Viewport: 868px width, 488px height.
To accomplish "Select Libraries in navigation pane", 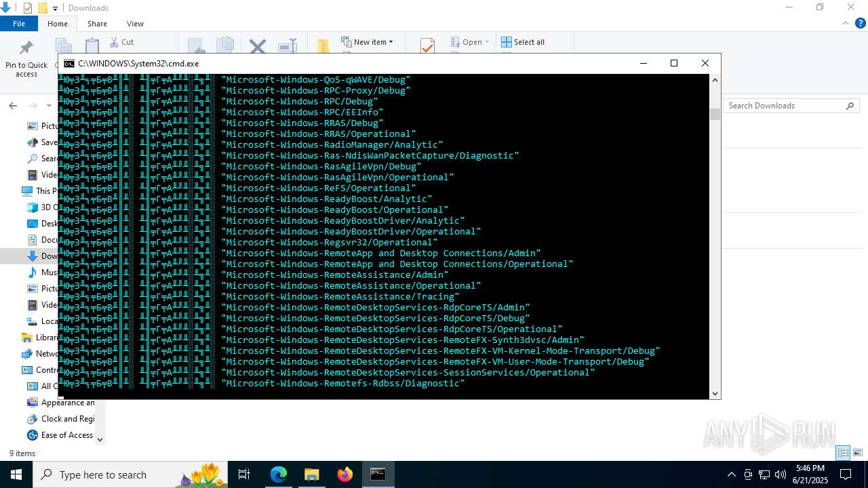I will click(39, 338).
